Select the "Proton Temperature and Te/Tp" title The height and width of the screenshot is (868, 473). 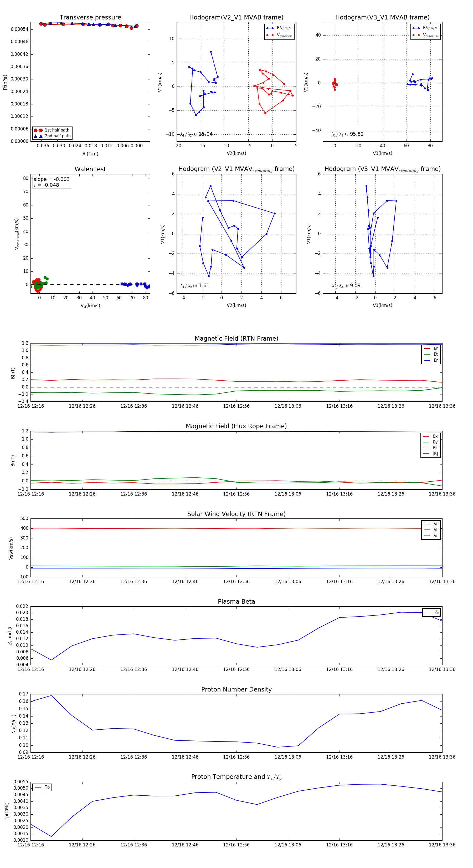click(x=236, y=777)
